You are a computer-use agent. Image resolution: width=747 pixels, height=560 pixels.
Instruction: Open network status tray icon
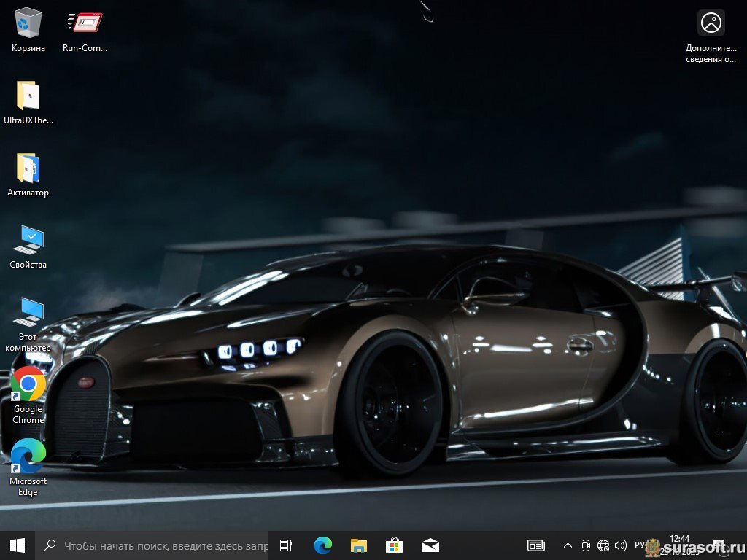pos(603,545)
